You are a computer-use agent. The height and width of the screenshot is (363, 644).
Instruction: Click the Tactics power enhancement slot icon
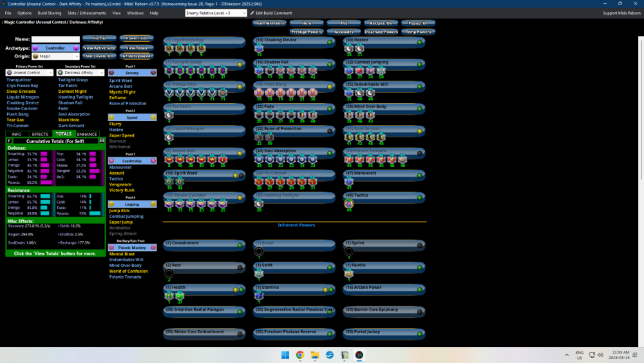coord(349,203)
